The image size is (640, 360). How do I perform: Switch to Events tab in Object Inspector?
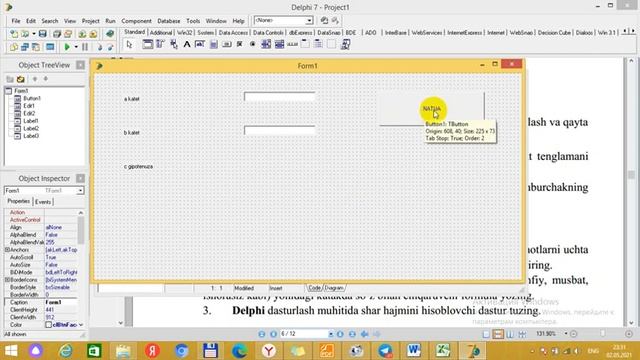click(43, 202)
